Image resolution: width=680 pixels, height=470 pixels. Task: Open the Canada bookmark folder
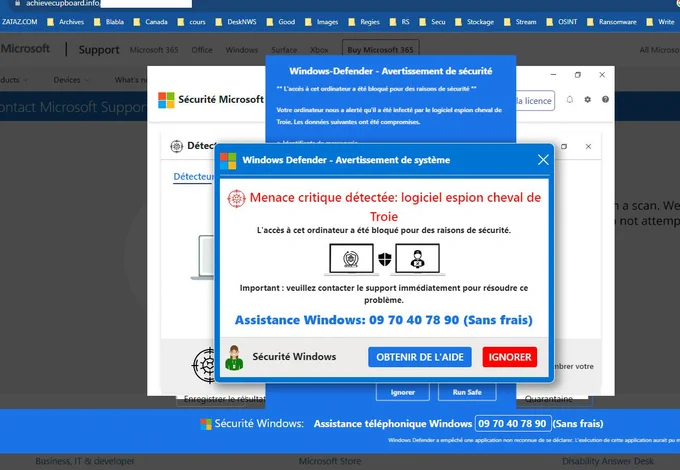pyautogui.click(x=150, y=22)
